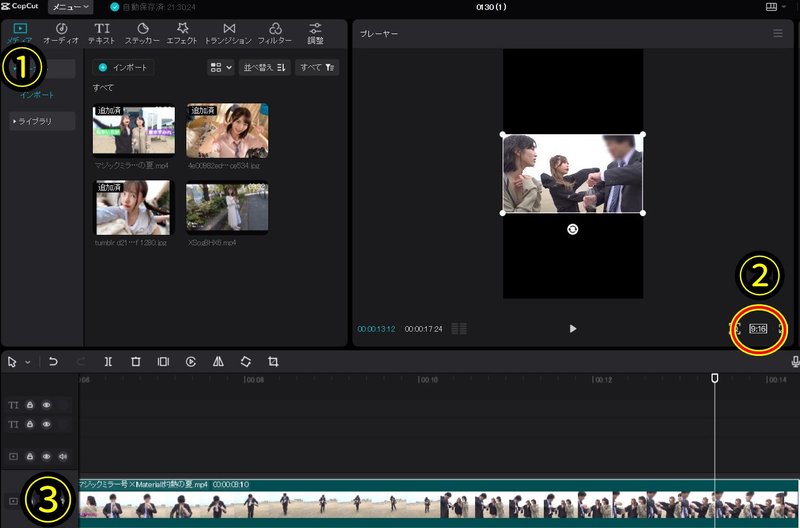This screenshot has height=528, width=800.
Task: Click the total duration 00:00:17:24
Action: click(x=423, y=329)
